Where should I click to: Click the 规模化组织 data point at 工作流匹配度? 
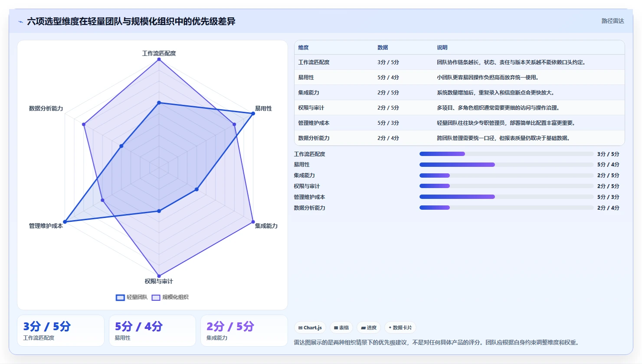coord(159,59)
